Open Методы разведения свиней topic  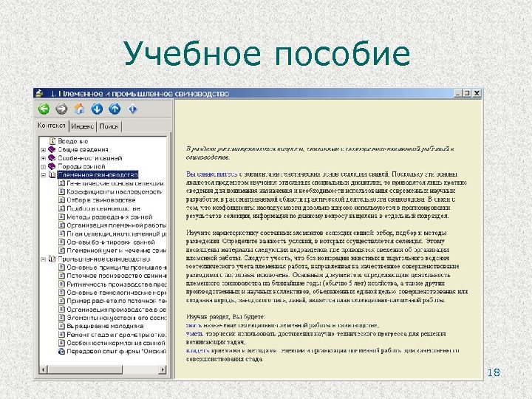point(109,217)
